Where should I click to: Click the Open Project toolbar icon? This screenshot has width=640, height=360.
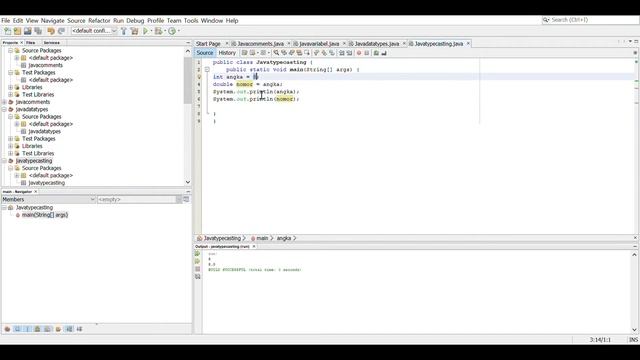coord(28,31)
